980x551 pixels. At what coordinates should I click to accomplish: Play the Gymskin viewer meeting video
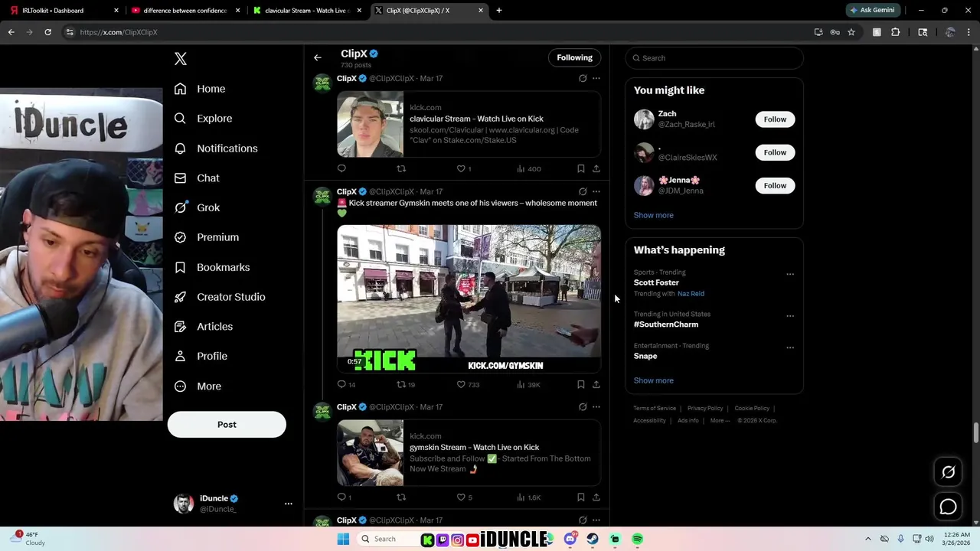(x=469, y=298)
